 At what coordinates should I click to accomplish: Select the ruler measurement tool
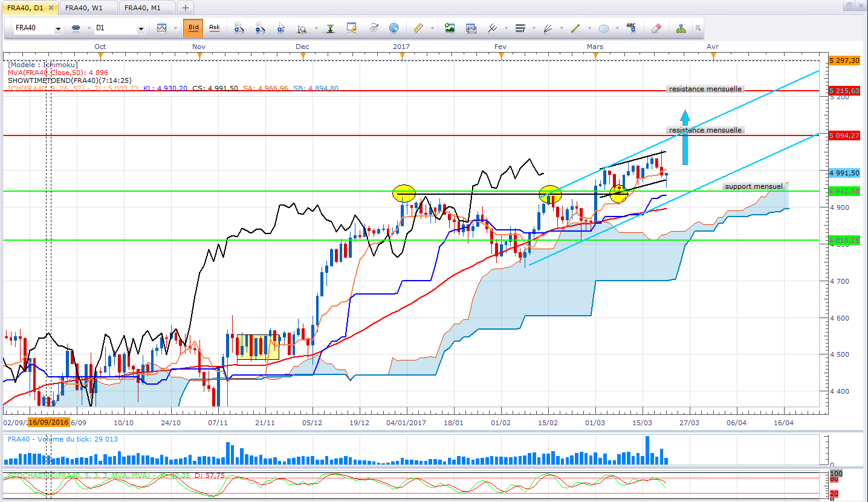pyautogui.click(x=417, y=28)
